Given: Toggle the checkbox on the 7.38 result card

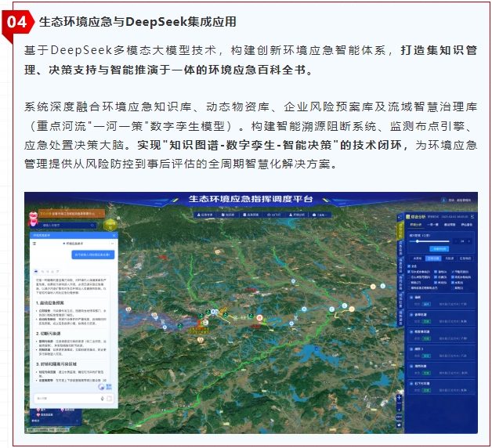Looking at the screenshot, I should [411, 297].
